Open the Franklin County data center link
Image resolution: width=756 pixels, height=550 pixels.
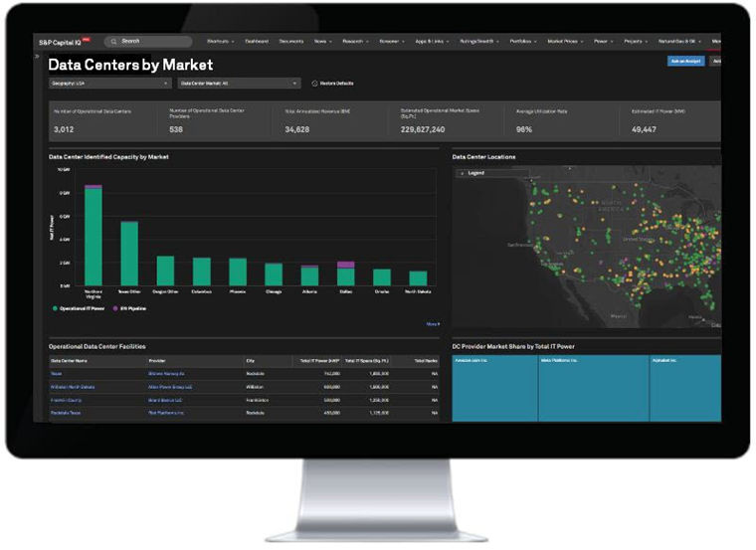[66, 400]
